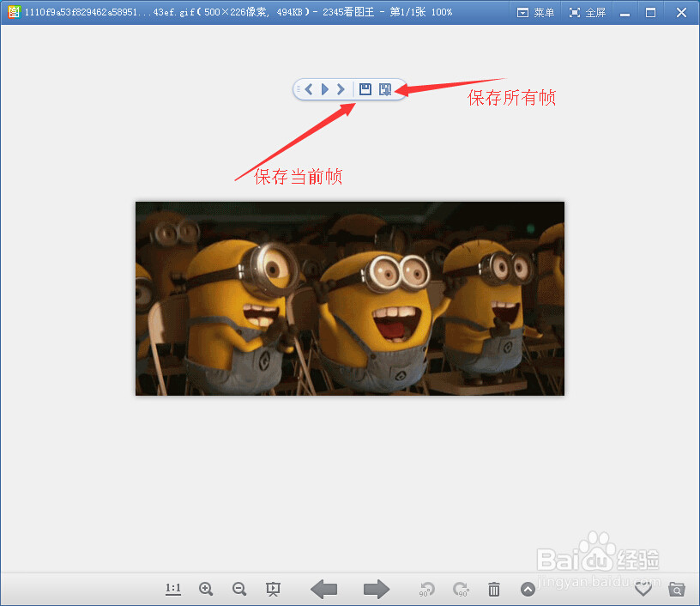Go to the next image
The height and width of the screenshot is (606, 700).
[376, 589]
